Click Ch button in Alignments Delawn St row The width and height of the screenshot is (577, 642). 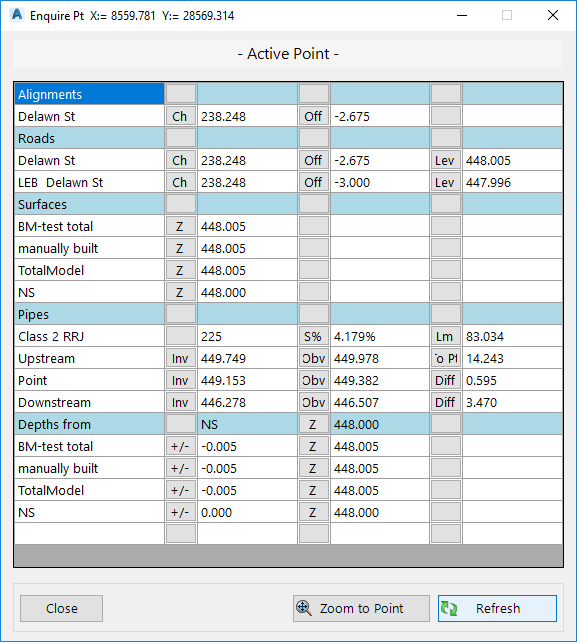tap(181, 116)
